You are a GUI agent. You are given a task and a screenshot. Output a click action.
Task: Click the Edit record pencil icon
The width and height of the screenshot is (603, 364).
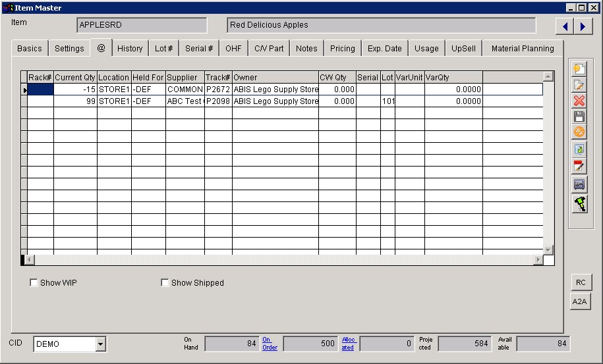[x=579, y=85]
